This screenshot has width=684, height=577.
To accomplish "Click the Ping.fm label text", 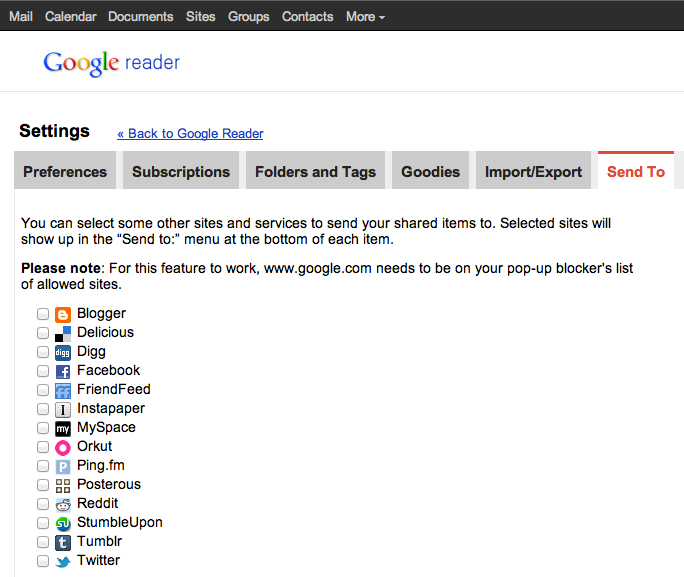I will tap(101, 465).
